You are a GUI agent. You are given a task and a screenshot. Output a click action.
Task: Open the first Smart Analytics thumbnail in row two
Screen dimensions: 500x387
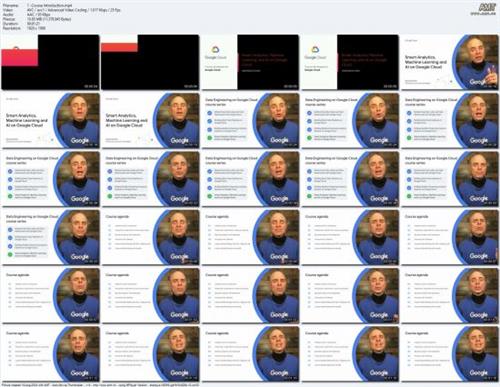[51, 120]
